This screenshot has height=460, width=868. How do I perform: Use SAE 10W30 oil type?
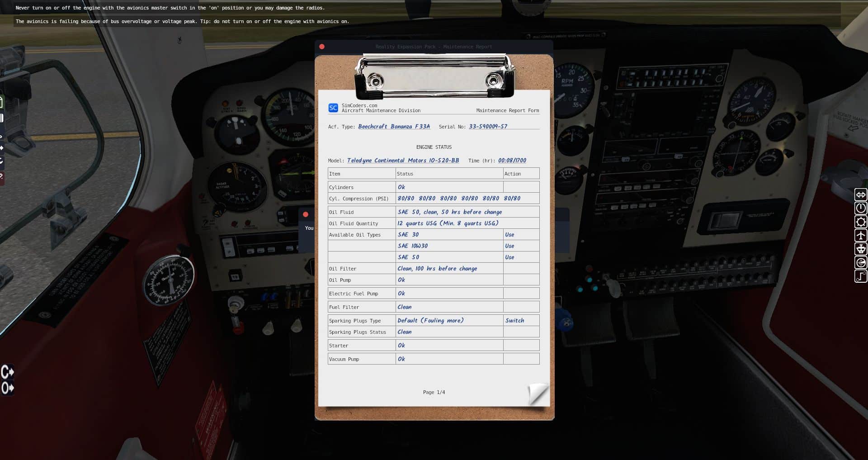click(x=509, y=246)
